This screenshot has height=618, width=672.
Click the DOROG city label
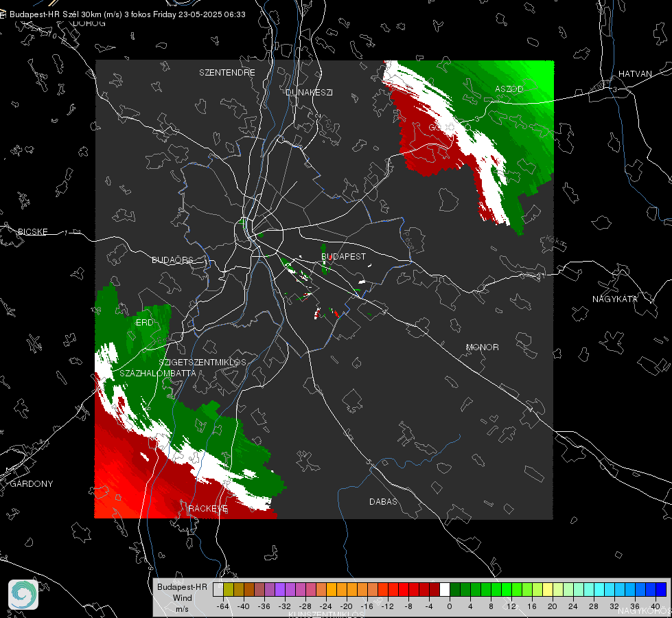[89, 23]
